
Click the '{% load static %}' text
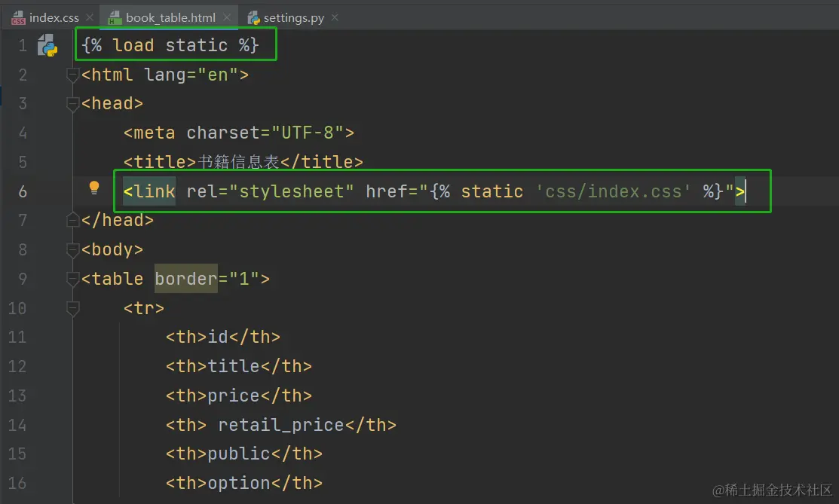tap(170, 45)
